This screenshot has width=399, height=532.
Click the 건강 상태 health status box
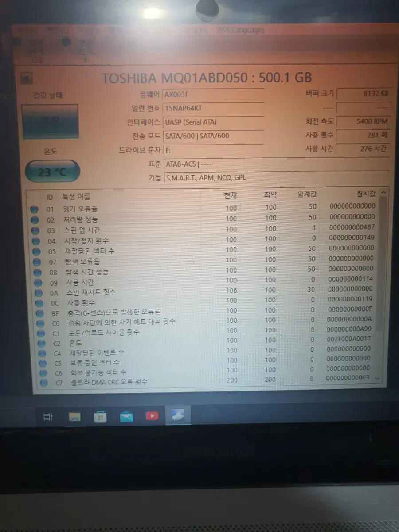coord(50,121)
